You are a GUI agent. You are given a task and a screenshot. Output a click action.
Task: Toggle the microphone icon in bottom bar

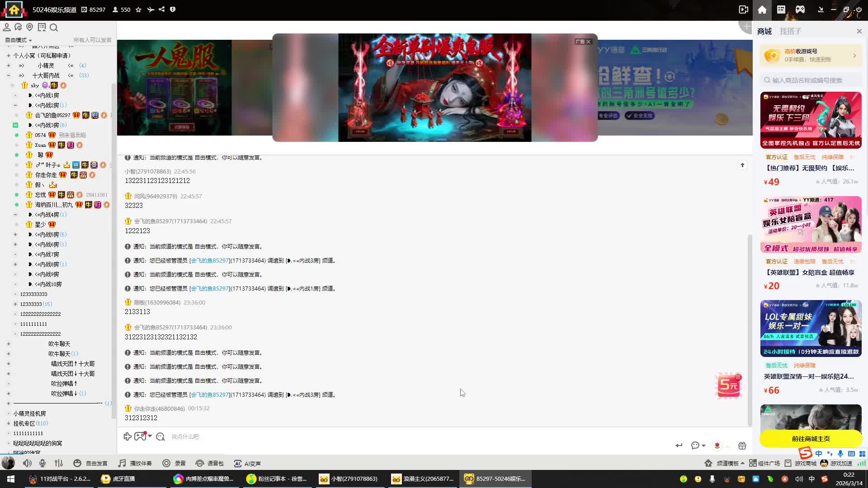tap(42, 463)
